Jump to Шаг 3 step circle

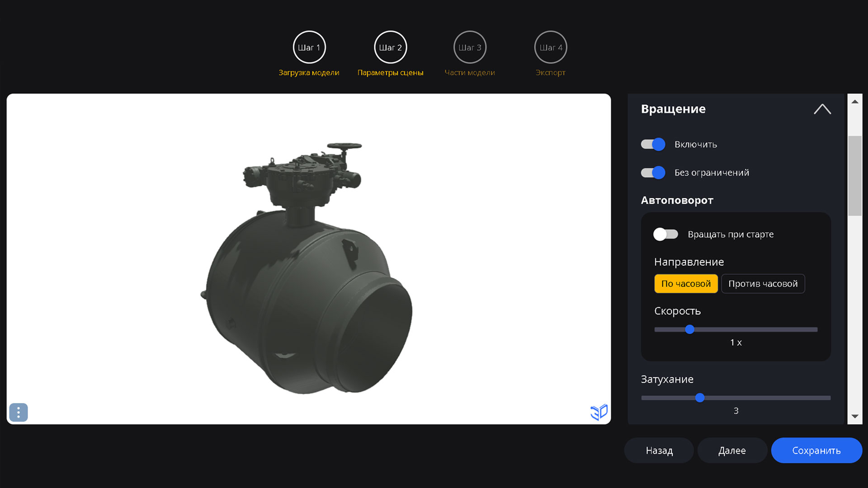[x=470, y=47]
